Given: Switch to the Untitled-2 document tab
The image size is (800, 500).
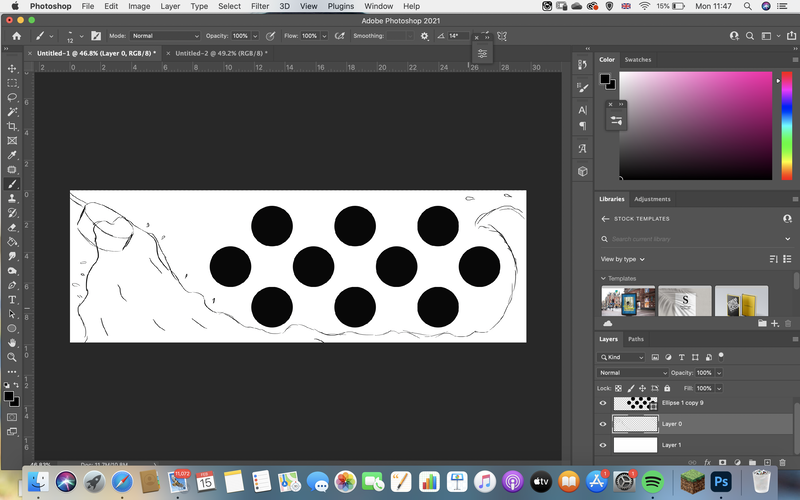Looking at the screenshot, I should (221, 53).
